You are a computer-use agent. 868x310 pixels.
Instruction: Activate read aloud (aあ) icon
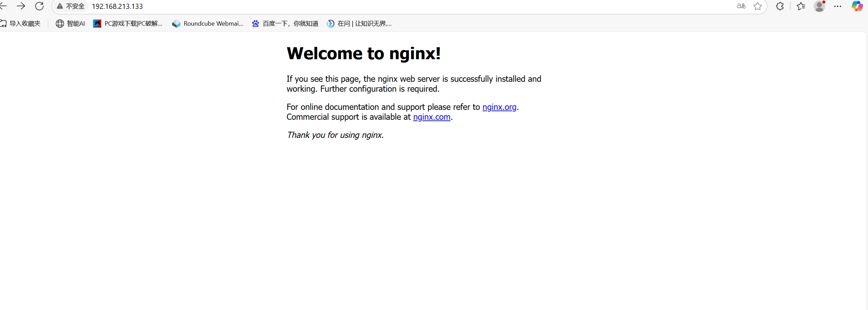click(741, 6)
